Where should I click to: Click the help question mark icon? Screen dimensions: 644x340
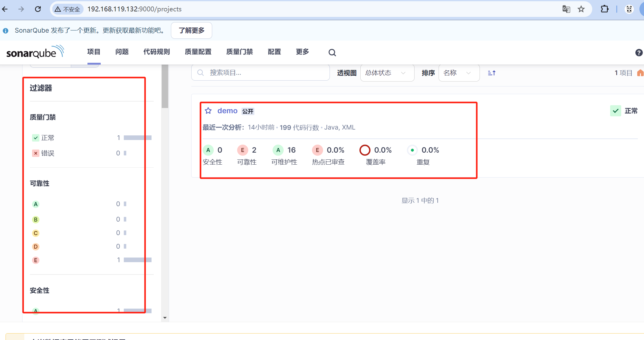639,53
